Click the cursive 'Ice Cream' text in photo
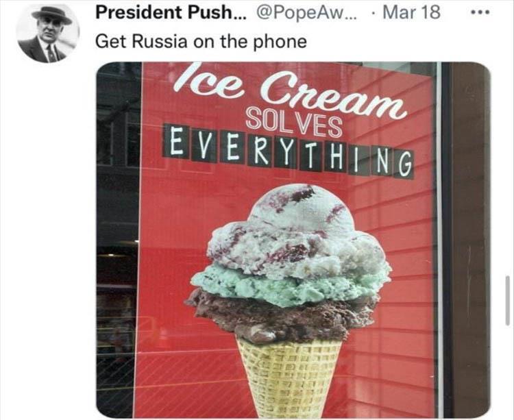This screenshot has width=514, height=420. [290, 90]
